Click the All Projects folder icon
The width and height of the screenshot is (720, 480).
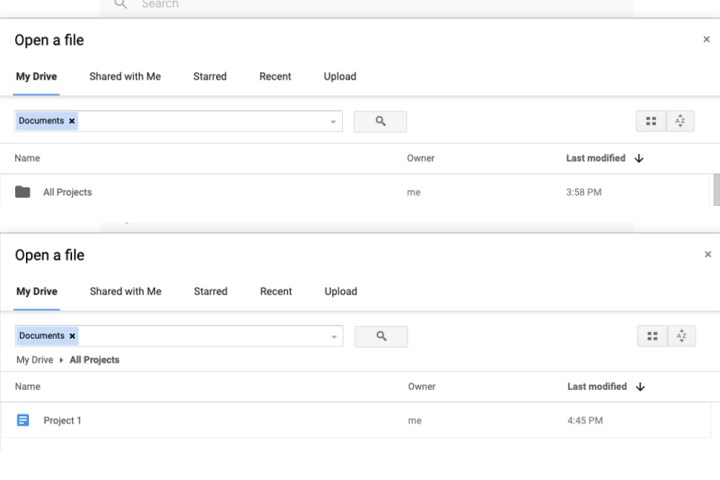click(23, 192)
